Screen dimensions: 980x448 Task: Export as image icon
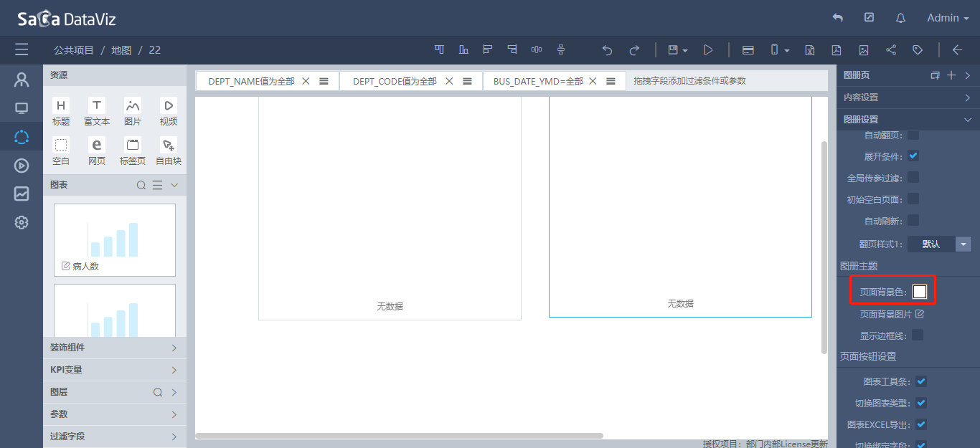(864, 50)
